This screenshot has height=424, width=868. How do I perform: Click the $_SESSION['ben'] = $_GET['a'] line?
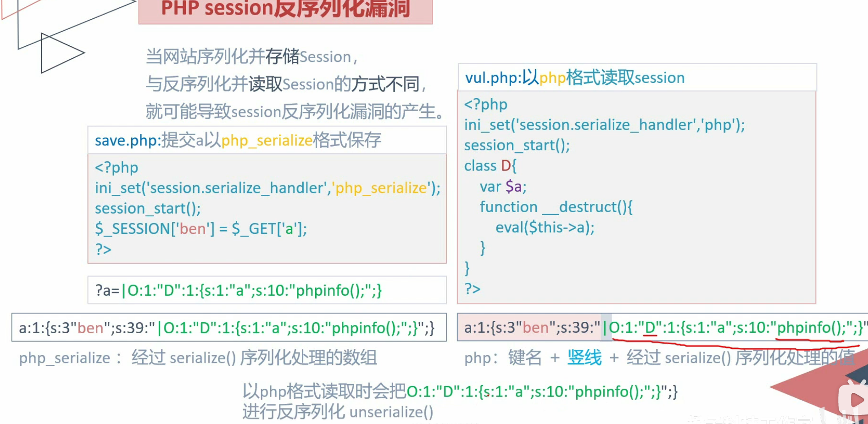201,228
